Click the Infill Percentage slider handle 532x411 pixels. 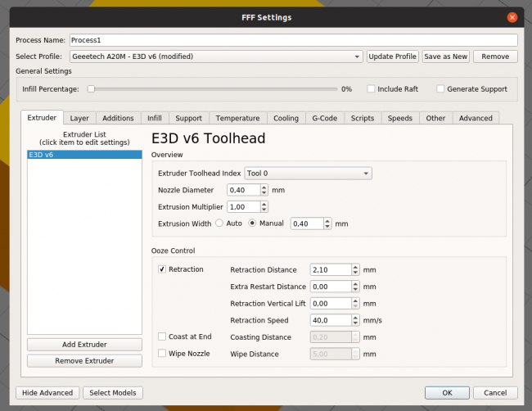(92, 88)
